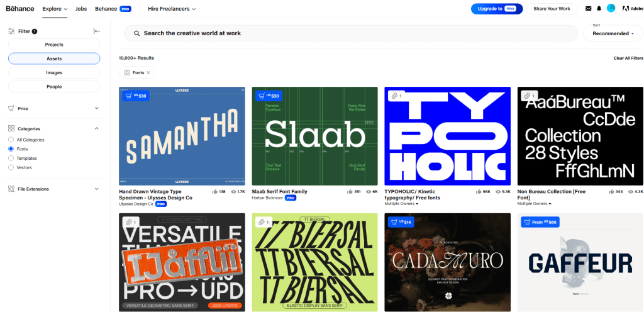Select the All Categories radio button
This screenshot has height=312, width=644.
click(x=11, y=140)
